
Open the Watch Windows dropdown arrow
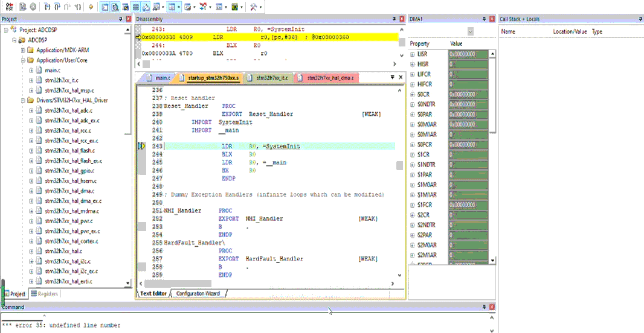pos(163,7)
